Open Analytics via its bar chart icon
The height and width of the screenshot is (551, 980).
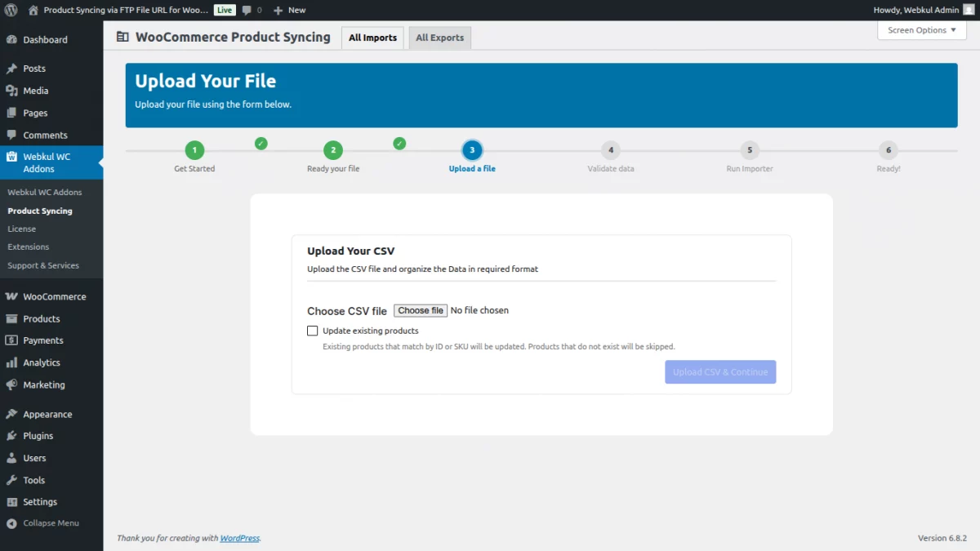(11, 362)
